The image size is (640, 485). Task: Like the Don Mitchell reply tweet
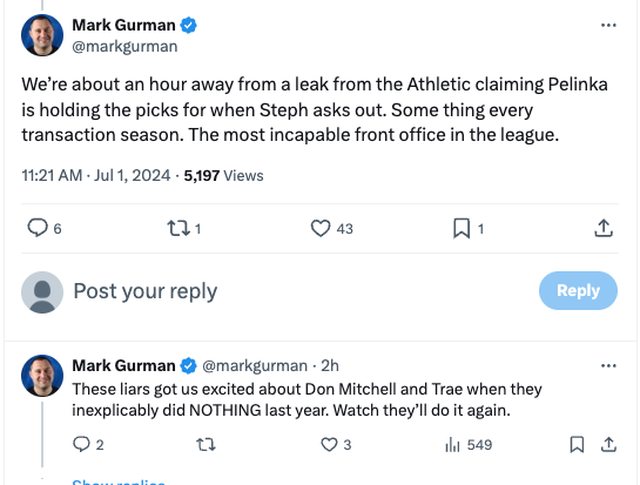[326, 444]
